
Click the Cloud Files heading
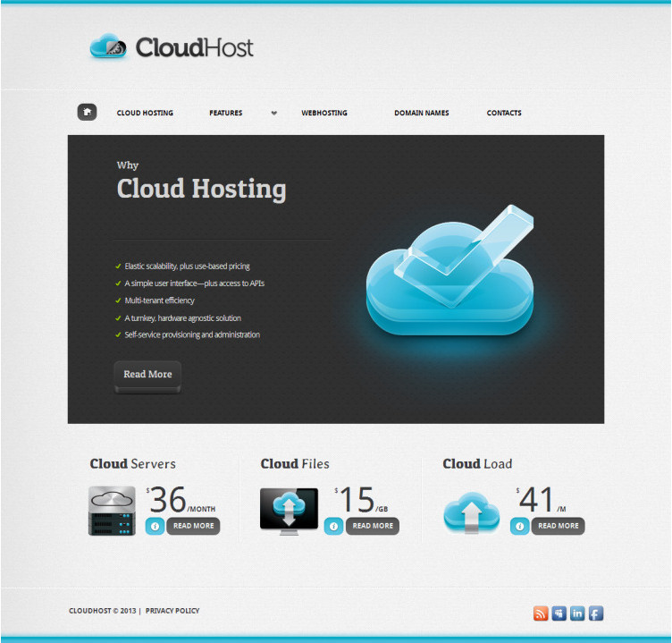point(295,464)
